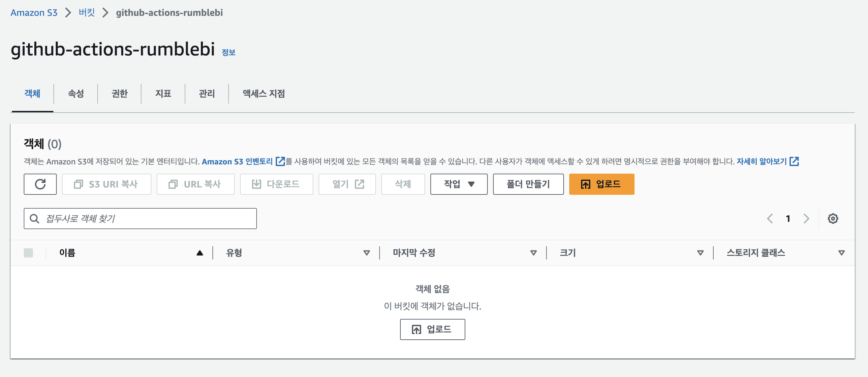Go to previous page arrow
868x377 pixels.
click(770, 219)
